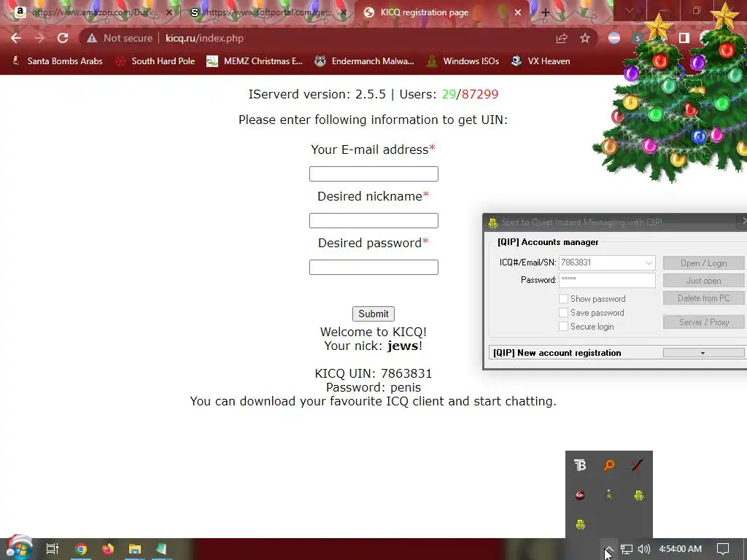The image size is (747, 560).
Task: Open the clock showing 4:54:00 AM
Action: pos(681,549)
